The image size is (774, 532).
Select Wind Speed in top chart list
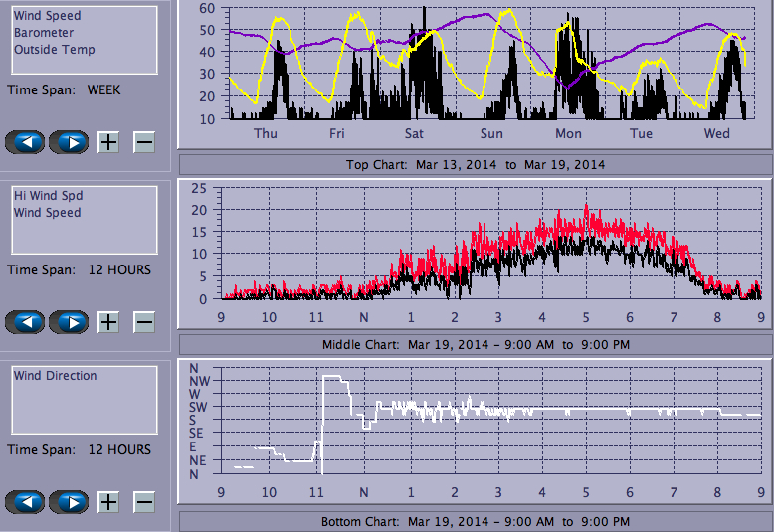[x=47, y=16]
